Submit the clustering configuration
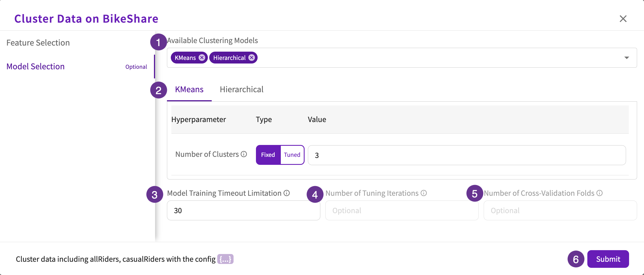Viewport: 644px width, 275px height. click(608, 259)
